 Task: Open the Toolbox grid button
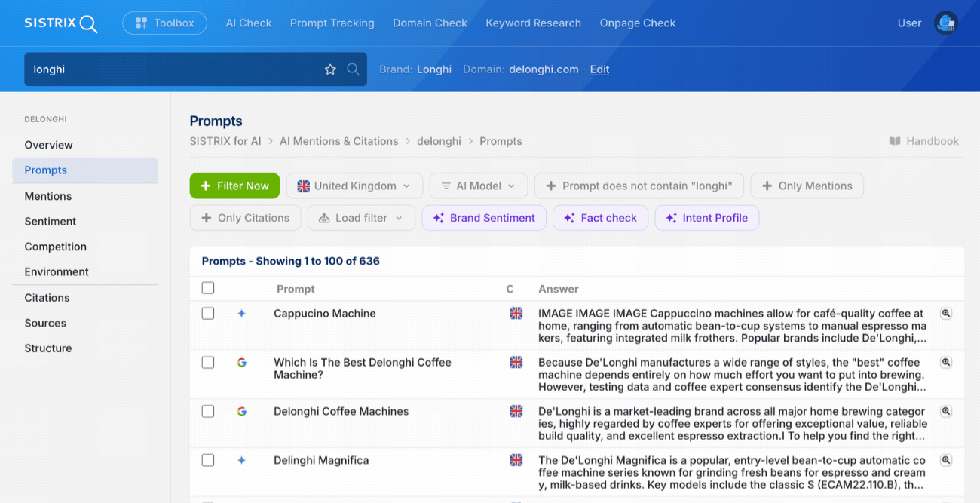[x=164, y=23]
